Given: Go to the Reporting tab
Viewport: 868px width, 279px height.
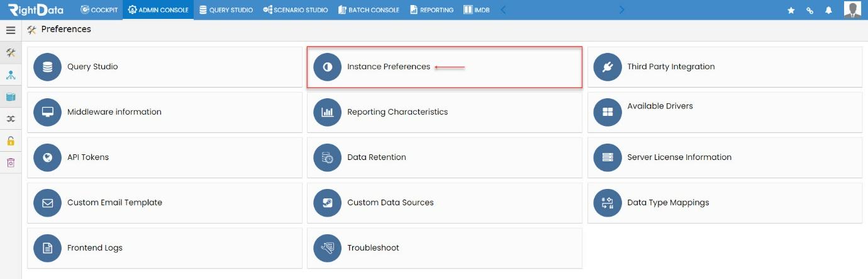Looking at the screenshot, I should click(431, 10).
